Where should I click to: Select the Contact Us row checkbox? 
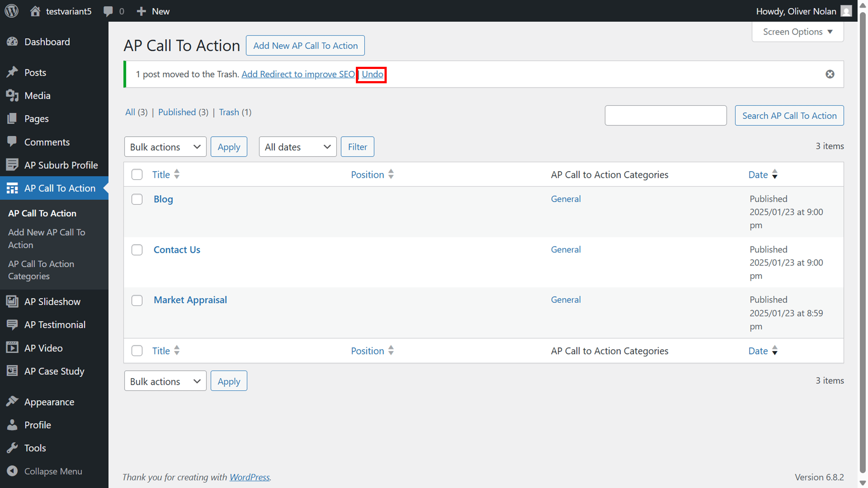tap(137, 250)
